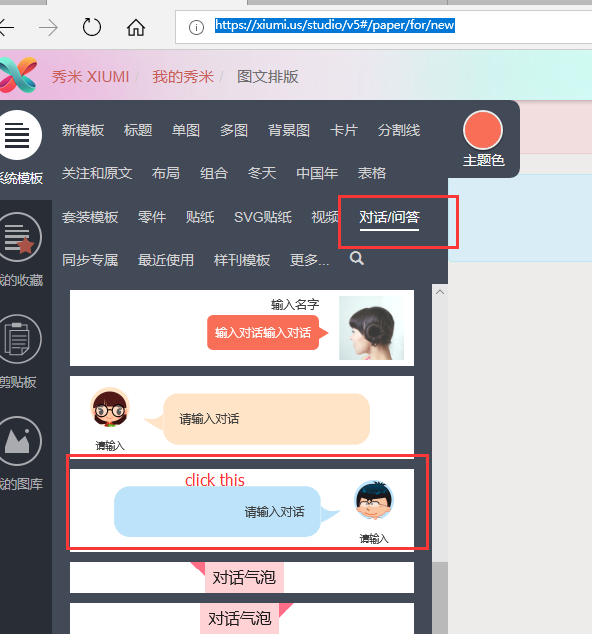Select the 最近使用 category tab

click(x=166, y=260)
